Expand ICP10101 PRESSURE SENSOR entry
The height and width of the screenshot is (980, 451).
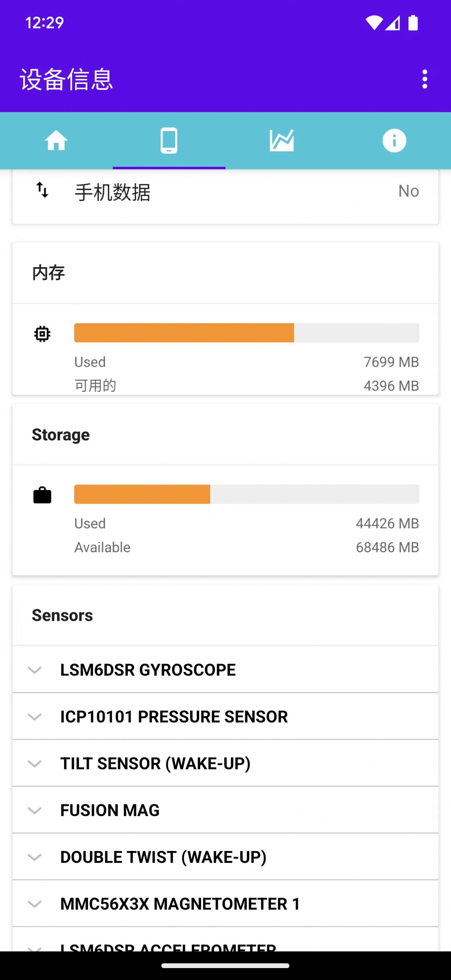35,717
